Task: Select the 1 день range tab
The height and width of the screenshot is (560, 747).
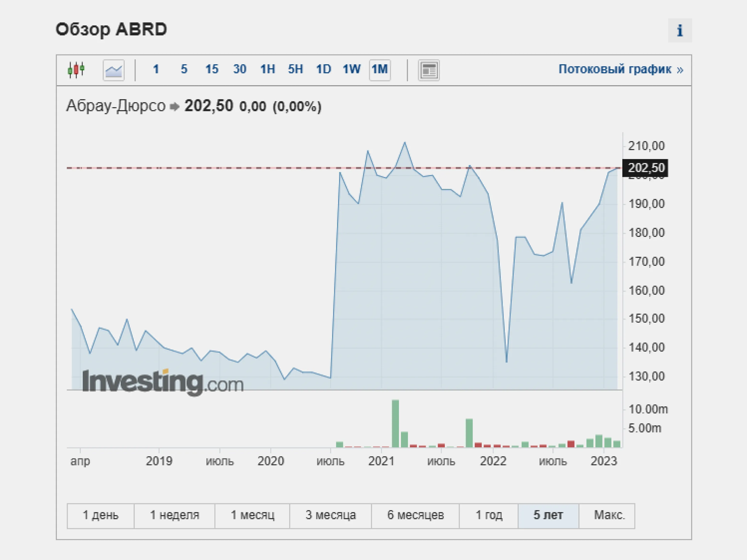Action: [x=101, y=515]
